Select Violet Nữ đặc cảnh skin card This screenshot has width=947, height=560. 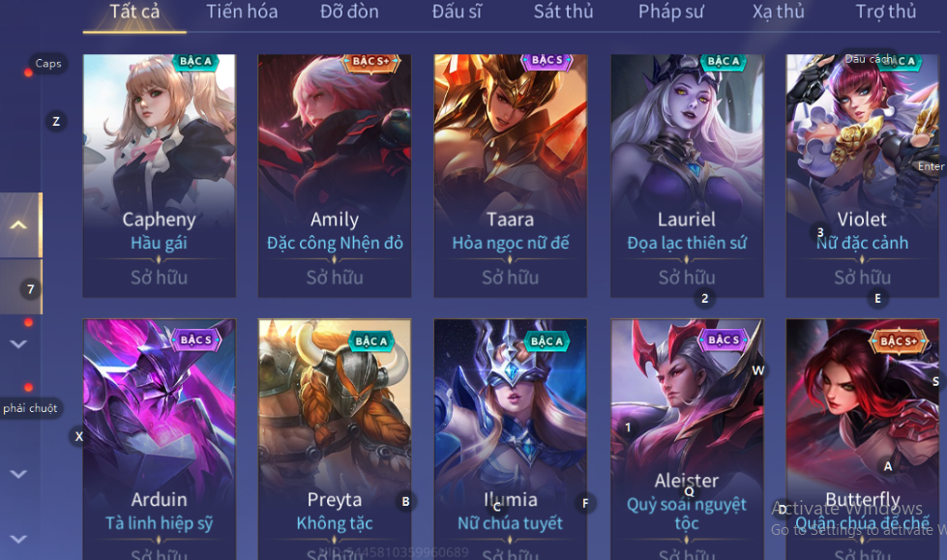(x=863, y=175)
